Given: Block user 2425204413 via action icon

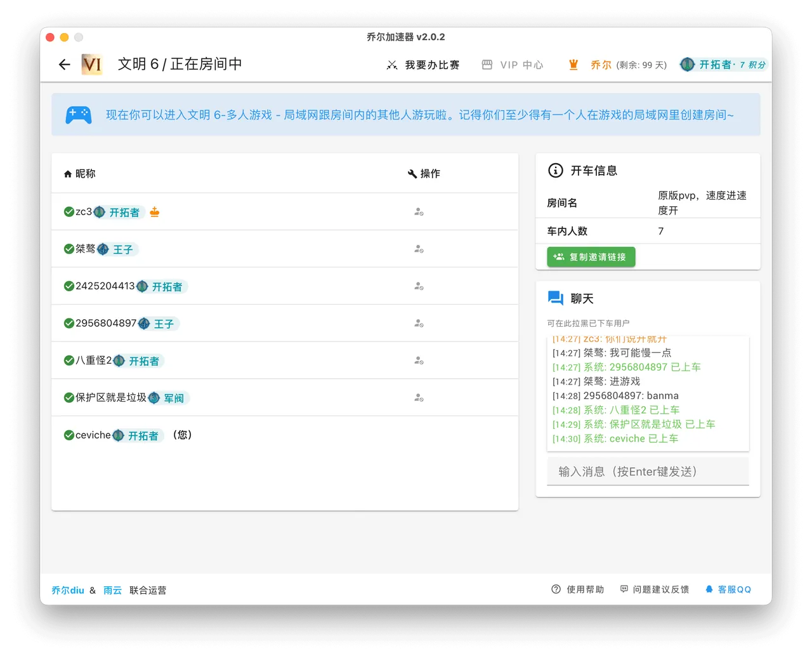Looking at the screenshot, I should (419, 286).
